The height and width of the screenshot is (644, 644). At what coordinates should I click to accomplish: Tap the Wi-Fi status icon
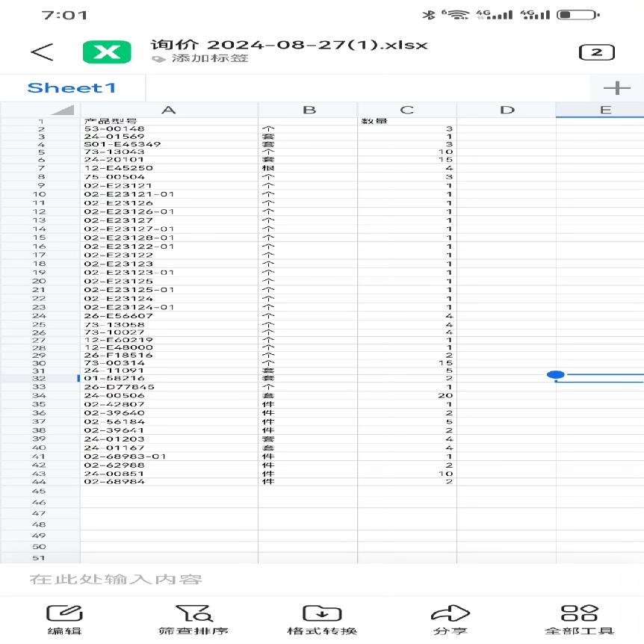point(456,15)
